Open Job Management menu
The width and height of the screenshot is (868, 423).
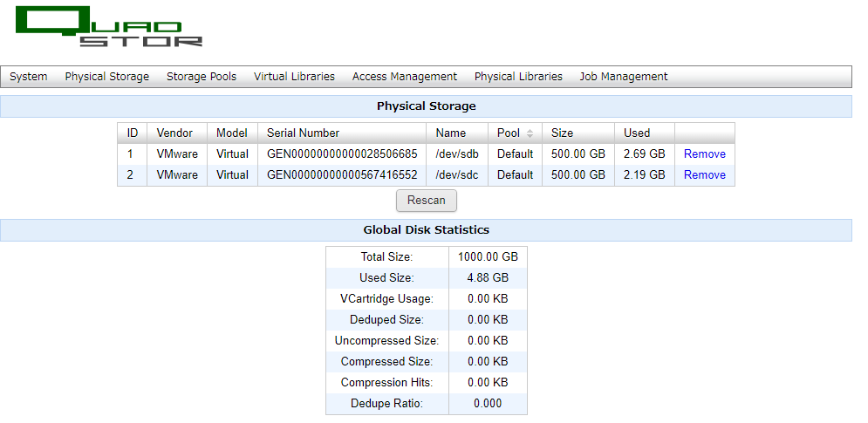coord(624,77)
